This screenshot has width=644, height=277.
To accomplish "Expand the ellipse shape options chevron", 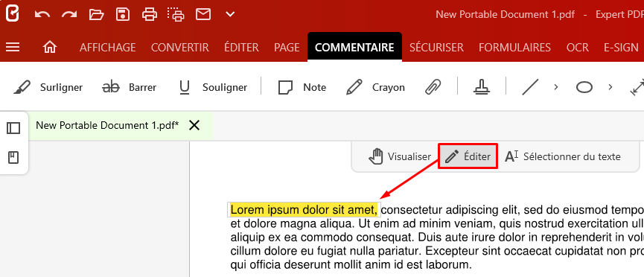I will pyautogui.click(x=610, y=87).
